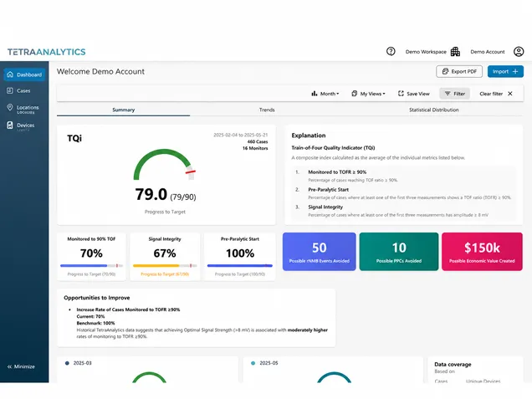Screen dimensions: 532x399
Task: Click 'Monitored to TOFR ≥ 90%' explanation item
Action: click(x=337, y=172)
